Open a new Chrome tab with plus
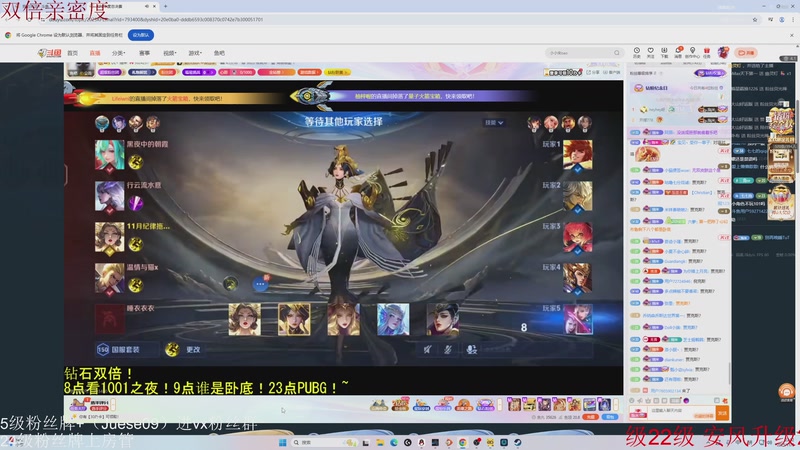This screenshot has height=450, width=800. (x=165, y=6)
